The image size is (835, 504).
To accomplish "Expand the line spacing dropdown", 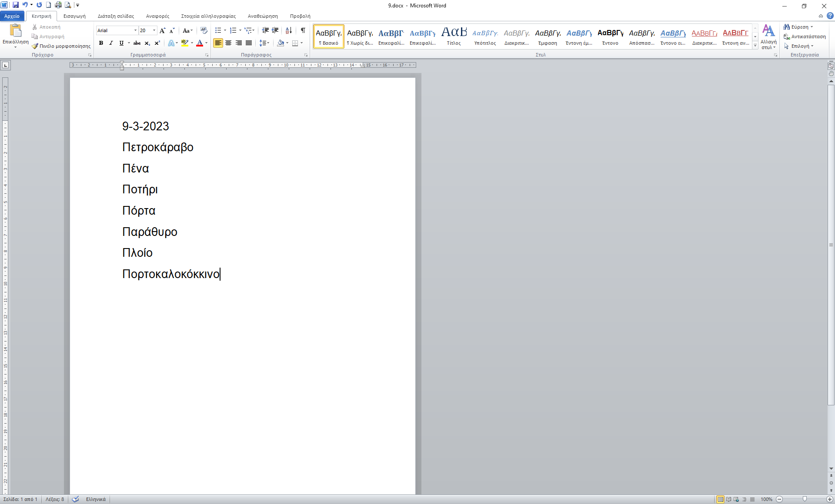I will click(268, 43).
